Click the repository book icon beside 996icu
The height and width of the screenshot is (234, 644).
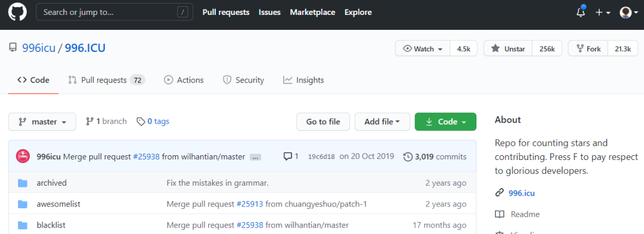(13, 48)
